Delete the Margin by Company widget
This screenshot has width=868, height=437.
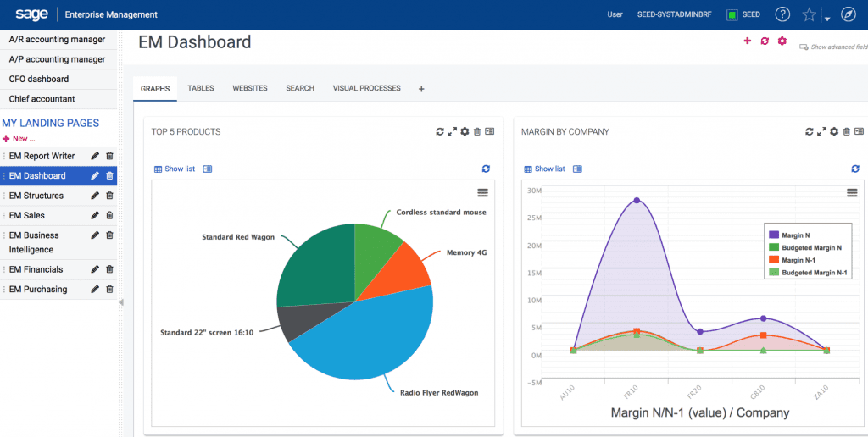[x=846, y=131]
